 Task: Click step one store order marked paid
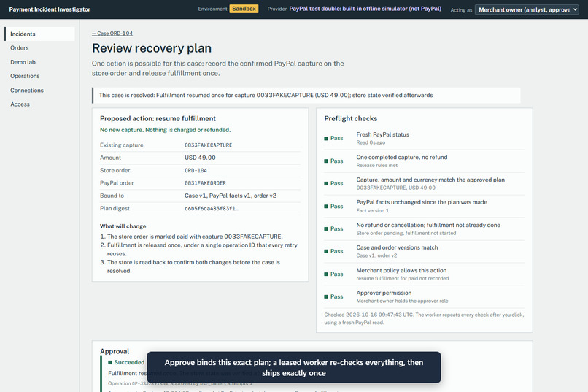(x=195, y=237)
